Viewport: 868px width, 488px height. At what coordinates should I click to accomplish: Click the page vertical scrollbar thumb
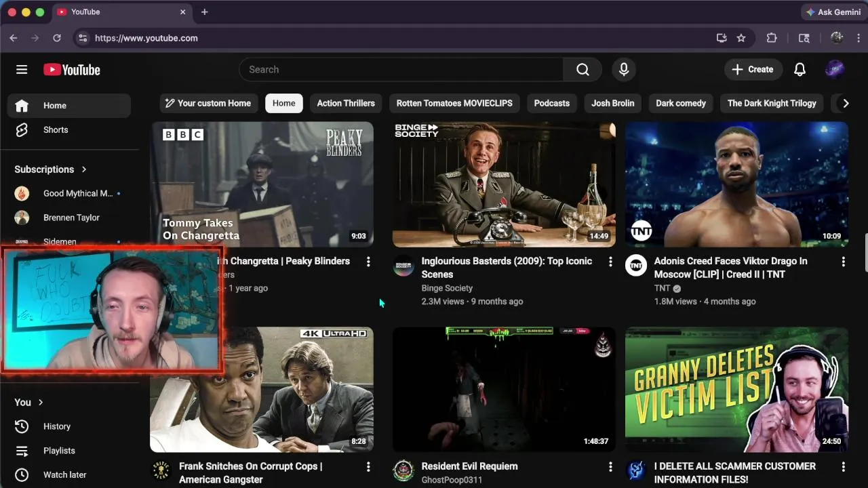(865, 253)
